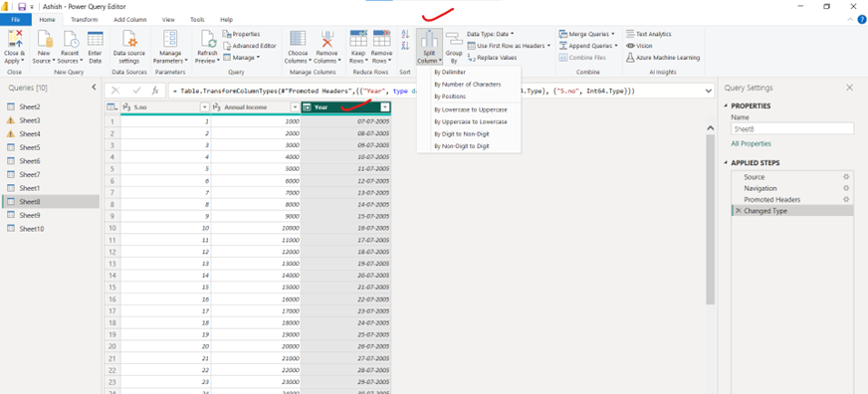Switch to the View tab
Image resolution: width=868 pixels, height=394 pixels.
coord(168,19)
